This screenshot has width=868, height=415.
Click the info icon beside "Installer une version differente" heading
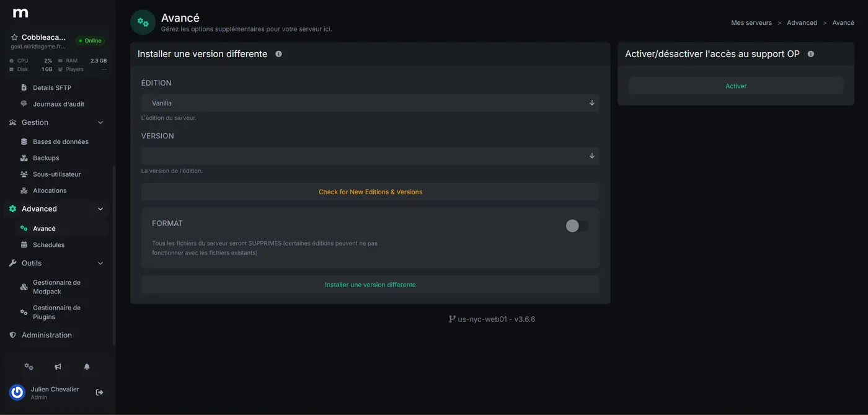coord(278,54)
